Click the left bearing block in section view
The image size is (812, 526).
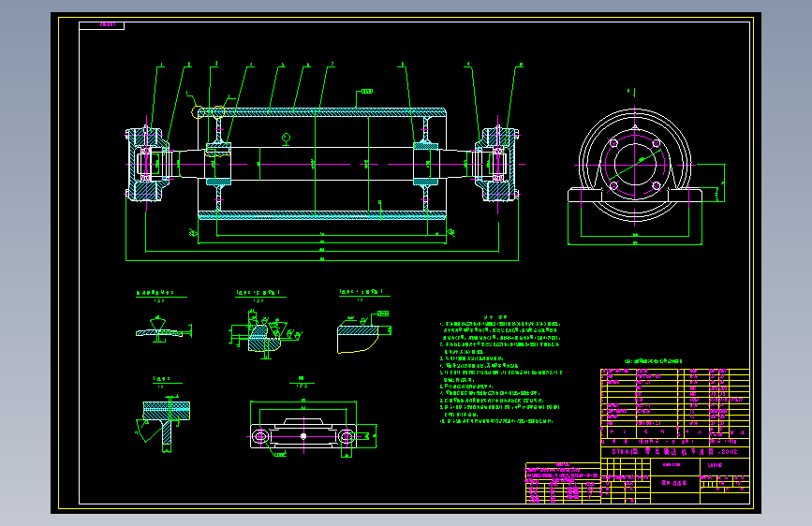(x=148, y=164)
